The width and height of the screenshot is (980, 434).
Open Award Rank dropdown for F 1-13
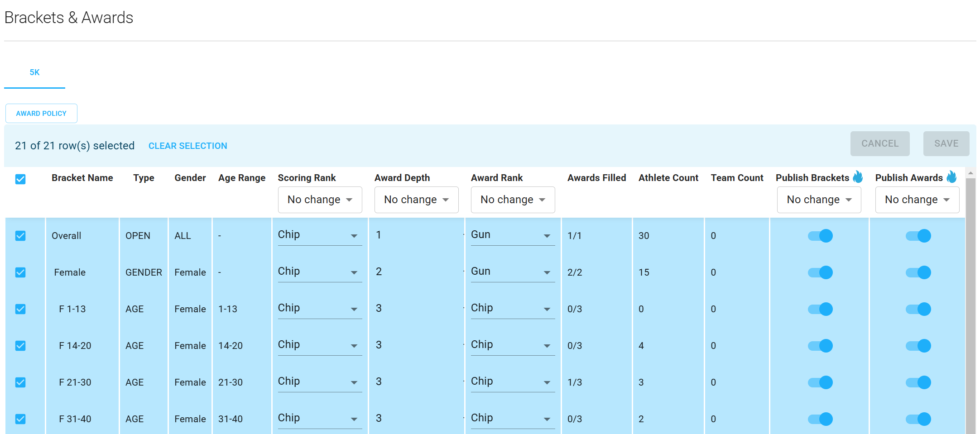tap(513, 309)
